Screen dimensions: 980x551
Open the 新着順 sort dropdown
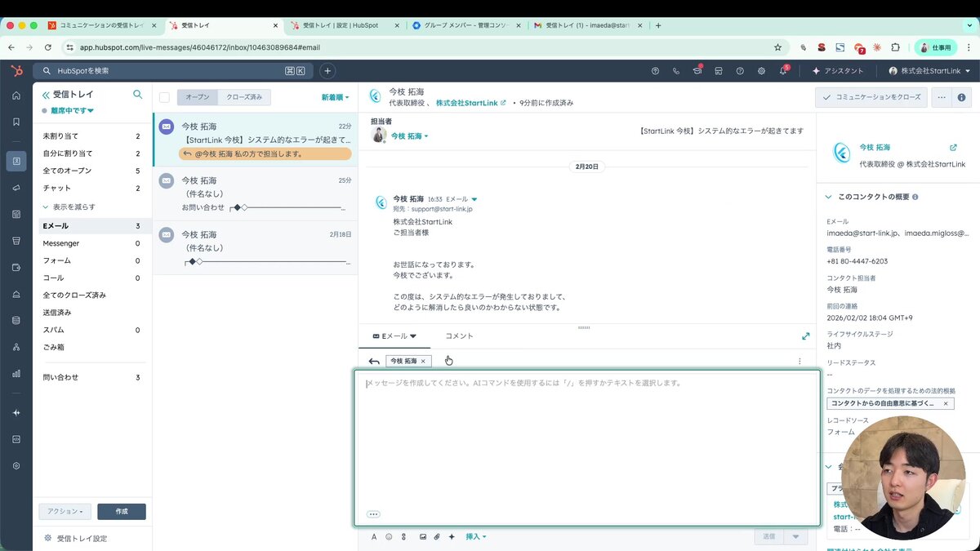(x=334, y=96)
